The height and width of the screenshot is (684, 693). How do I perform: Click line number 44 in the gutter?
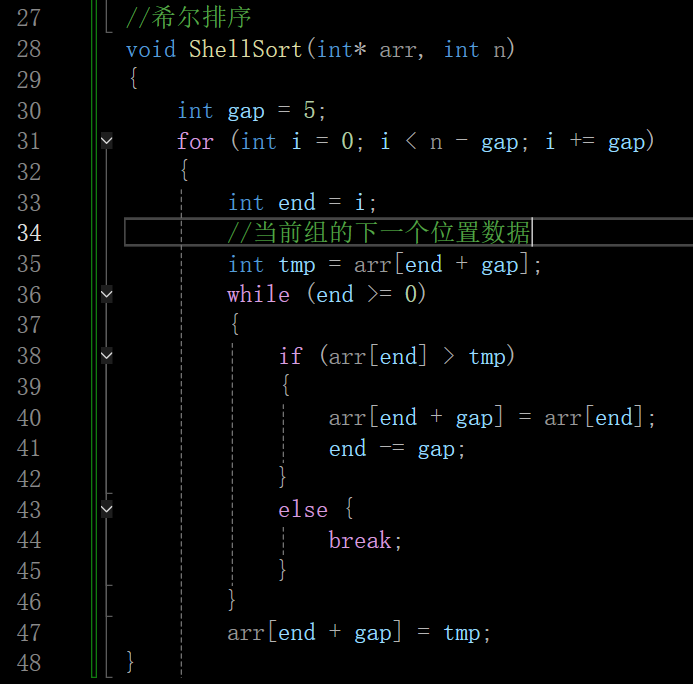29,540
